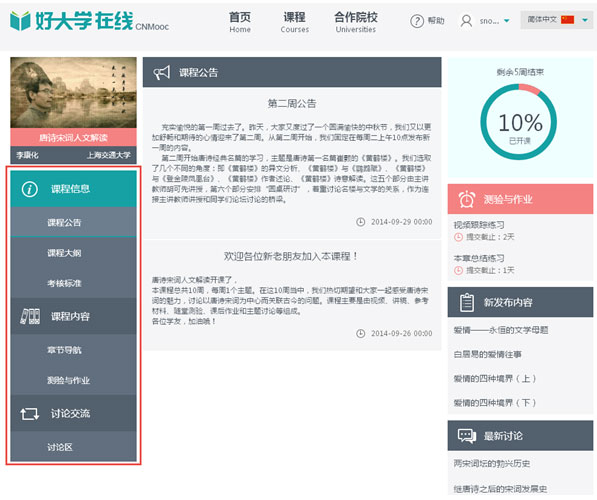The height and width of the screenshot is (500, 597).
Task: Open the user account dropdown arrow
Action: click(507, 21)
